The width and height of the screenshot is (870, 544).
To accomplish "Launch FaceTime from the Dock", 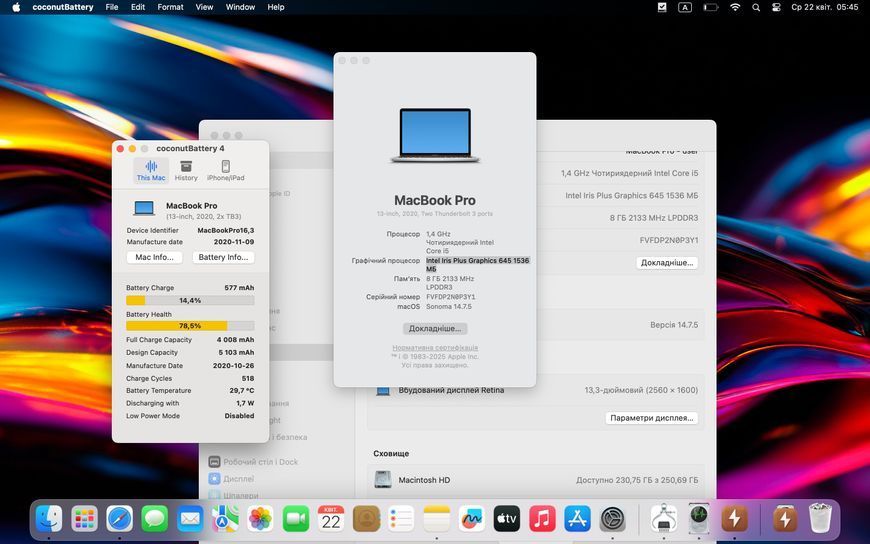I will [x=296, y=520].
